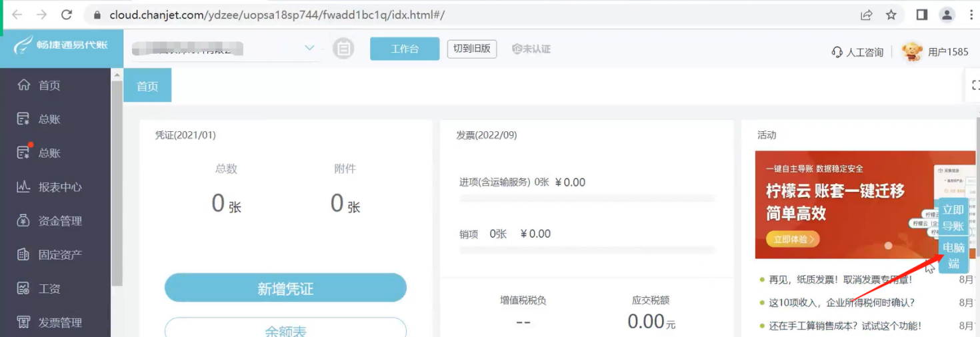This screenshot has width=980, height=337.
Task: Click the 固定资产 building icon
Action: click(x=24, y=255)
